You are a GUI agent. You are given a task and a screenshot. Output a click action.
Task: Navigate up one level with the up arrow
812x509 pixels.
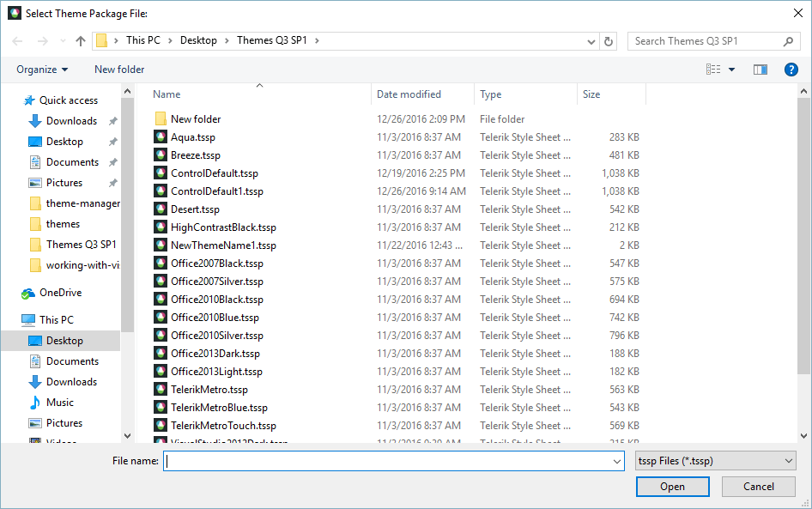click(x=80, y=40)
